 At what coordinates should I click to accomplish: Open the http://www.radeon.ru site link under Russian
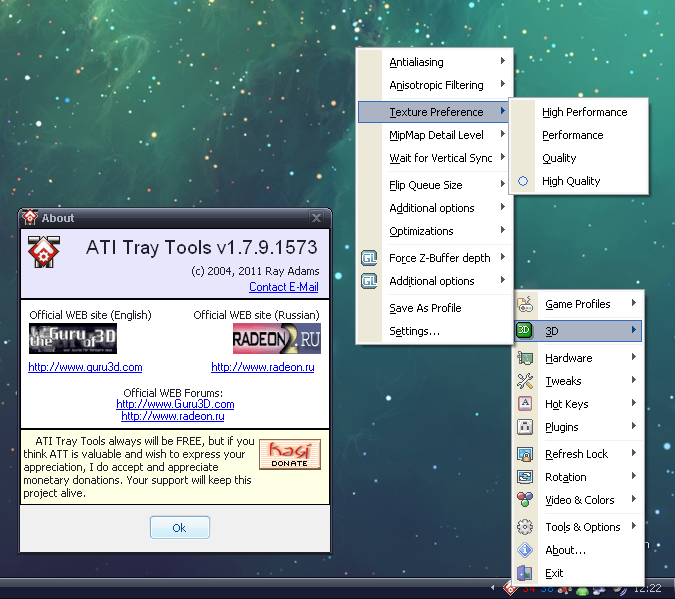pos(263,367)
